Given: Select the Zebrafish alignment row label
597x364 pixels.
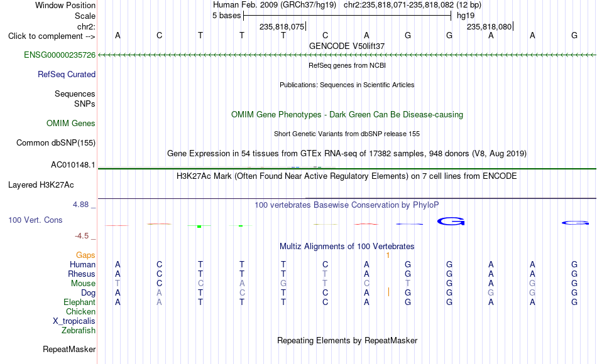Looking at the screenshot, I should click(79, 330).
